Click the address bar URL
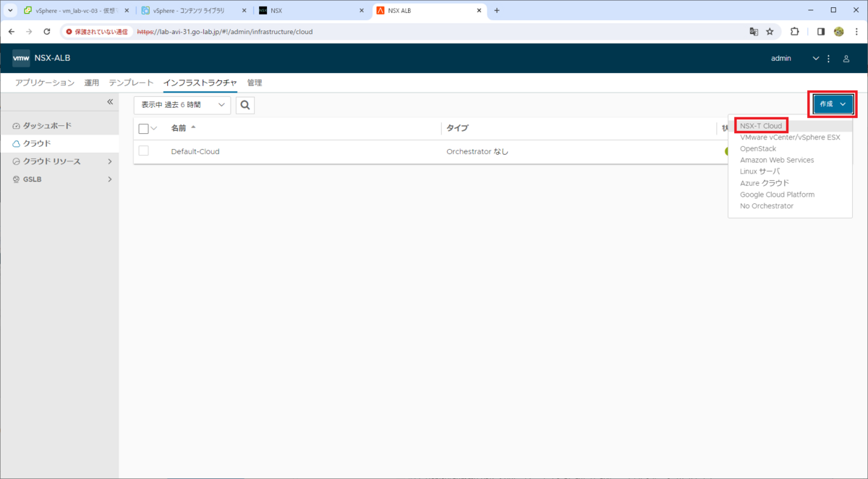 tap(225, 32)
